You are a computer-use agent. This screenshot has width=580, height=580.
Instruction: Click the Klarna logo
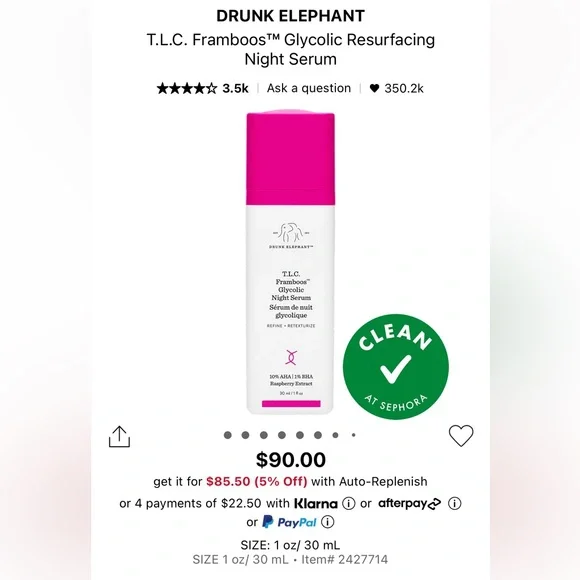[x=316, y=503]
